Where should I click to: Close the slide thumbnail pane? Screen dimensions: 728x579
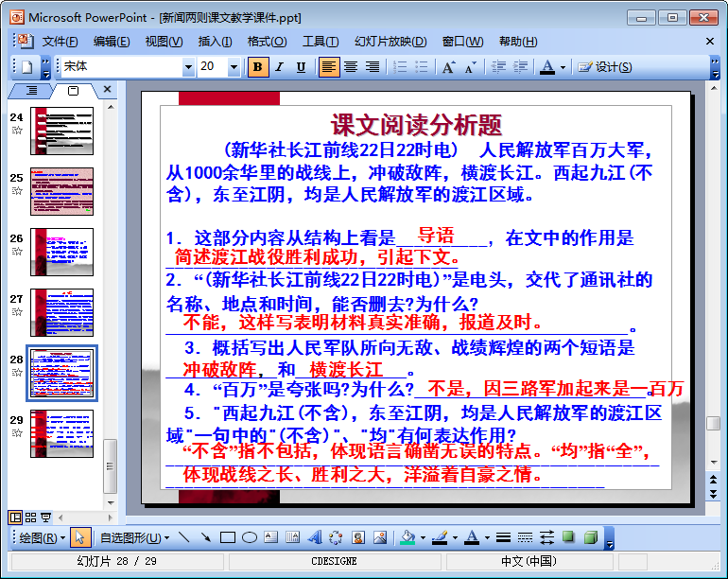click(x=107, y=89)
